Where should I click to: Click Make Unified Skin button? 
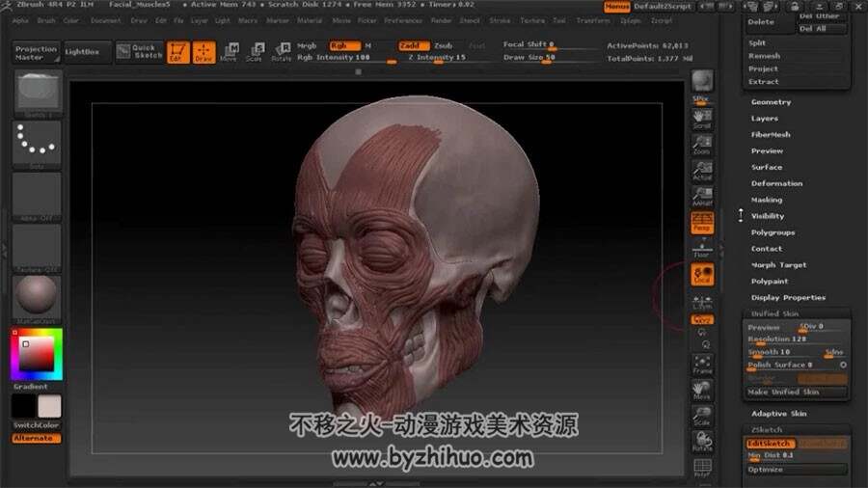pos(796,392)
